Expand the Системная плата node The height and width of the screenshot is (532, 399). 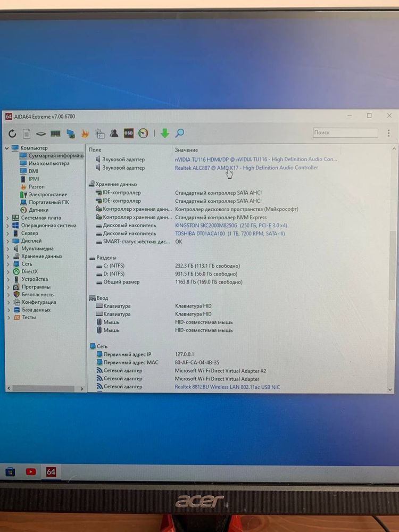pyautogui.click(x=8, y=218)
